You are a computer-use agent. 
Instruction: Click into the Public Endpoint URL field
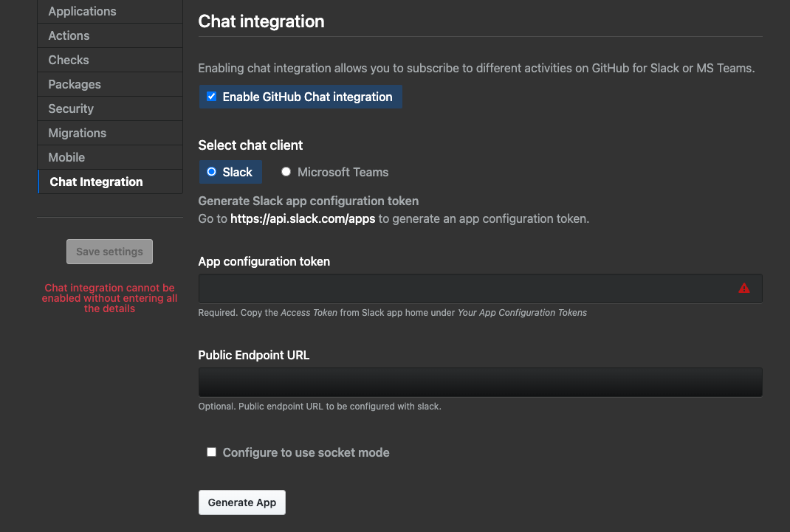point(480,382)
